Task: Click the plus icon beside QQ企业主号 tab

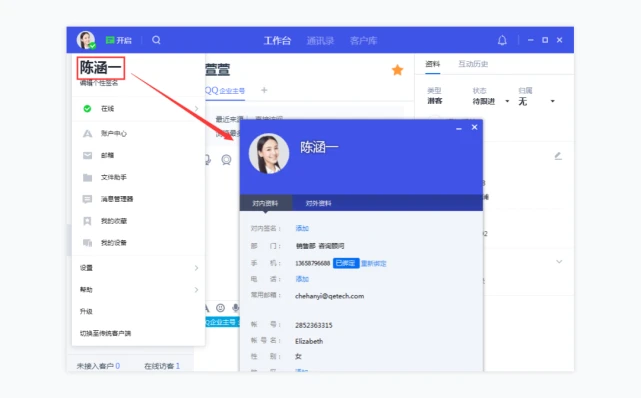Action: (264, 90)
